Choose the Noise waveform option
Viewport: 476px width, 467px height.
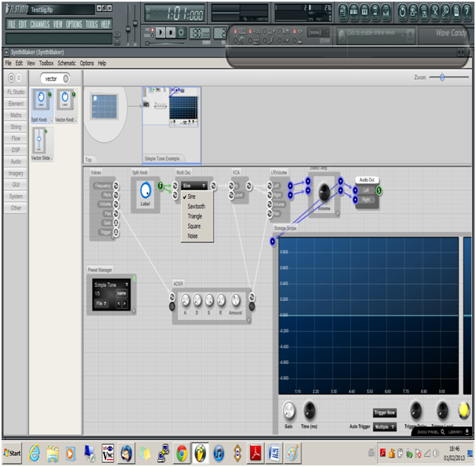pos(194,236)
